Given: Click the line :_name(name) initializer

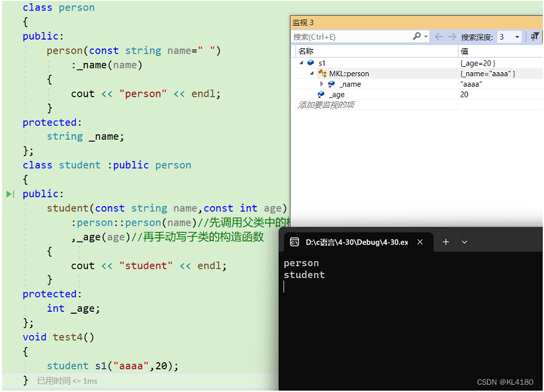Looking at the screenshot, I should pos(107,66).
